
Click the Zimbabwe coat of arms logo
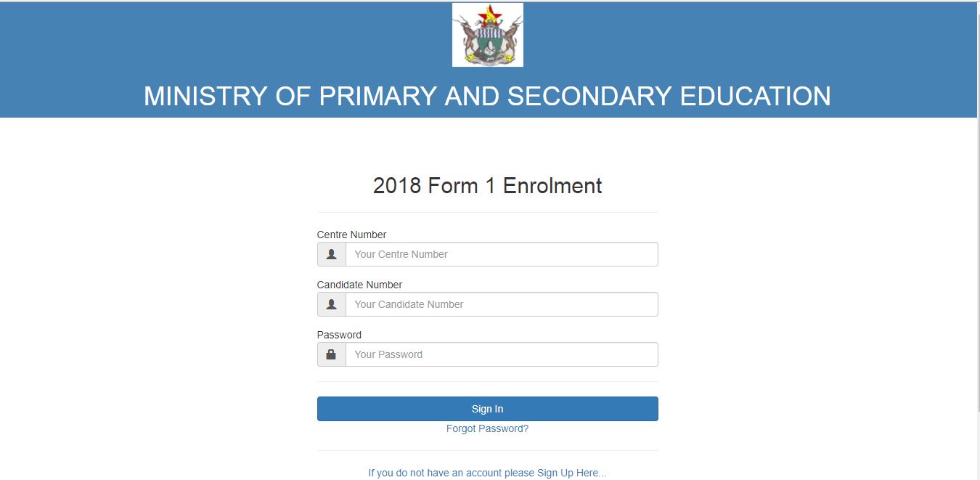click(488, 35)
